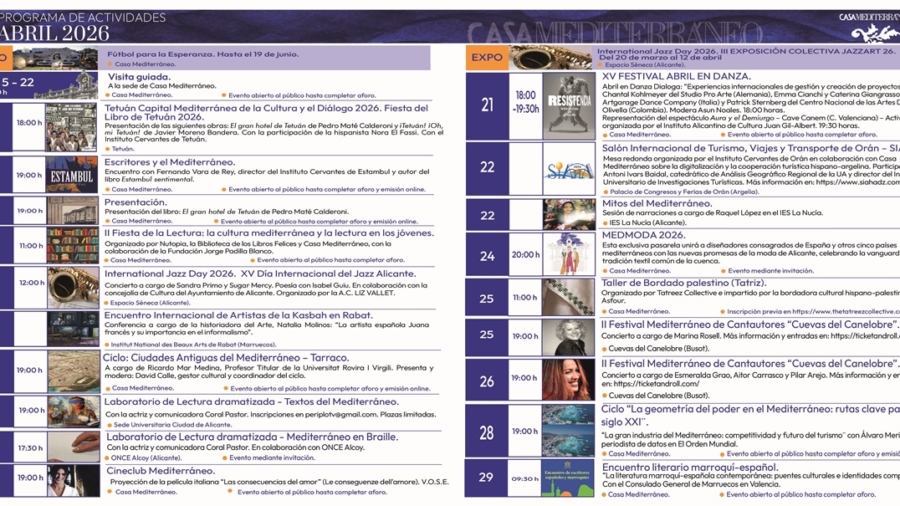Click the Escritores y el Mediterráneo title

[169, 162]
